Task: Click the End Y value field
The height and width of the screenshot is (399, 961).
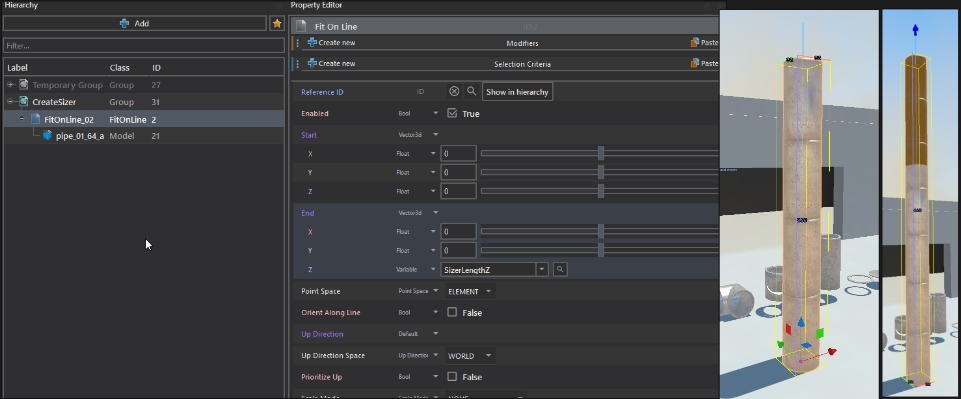Action: coord(458,250)
